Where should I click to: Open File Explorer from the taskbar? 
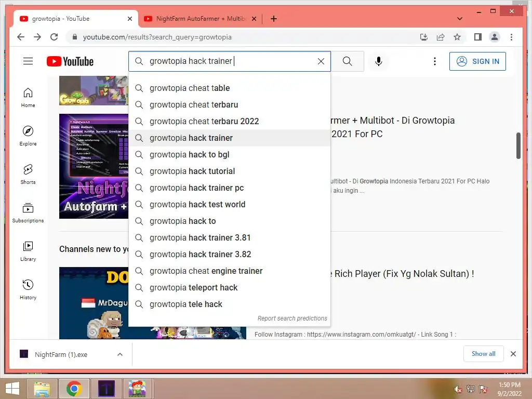[x=42, y=389]
